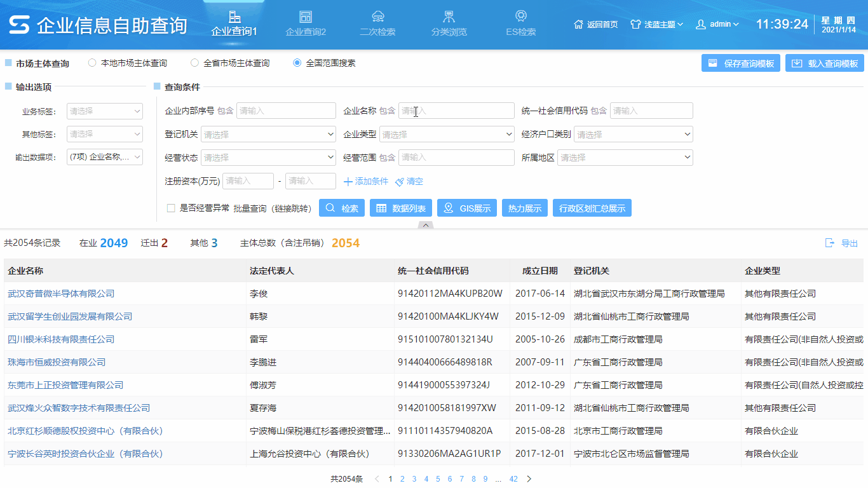
Task: Click the eraser icon of 清空
Action: coord(400,182)
